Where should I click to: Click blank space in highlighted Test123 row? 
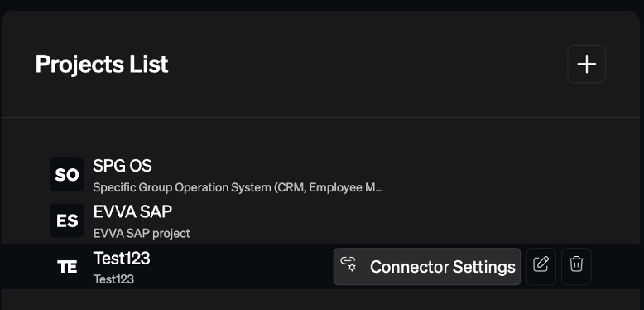coord(243,266)
